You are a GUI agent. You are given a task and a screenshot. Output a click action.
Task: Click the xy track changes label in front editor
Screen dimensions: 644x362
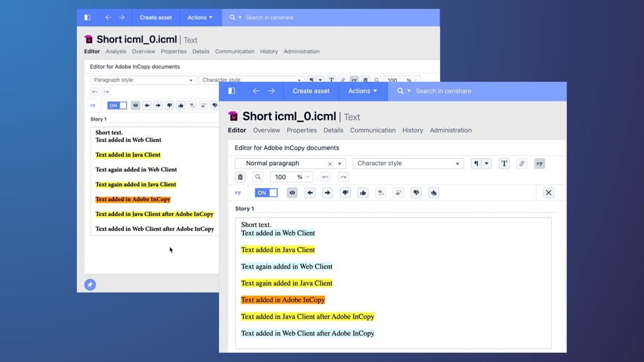tap(238, 192)
